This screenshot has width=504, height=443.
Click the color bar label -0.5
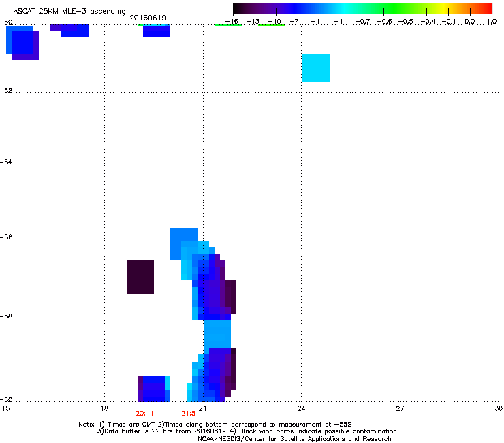coord(405,22)
